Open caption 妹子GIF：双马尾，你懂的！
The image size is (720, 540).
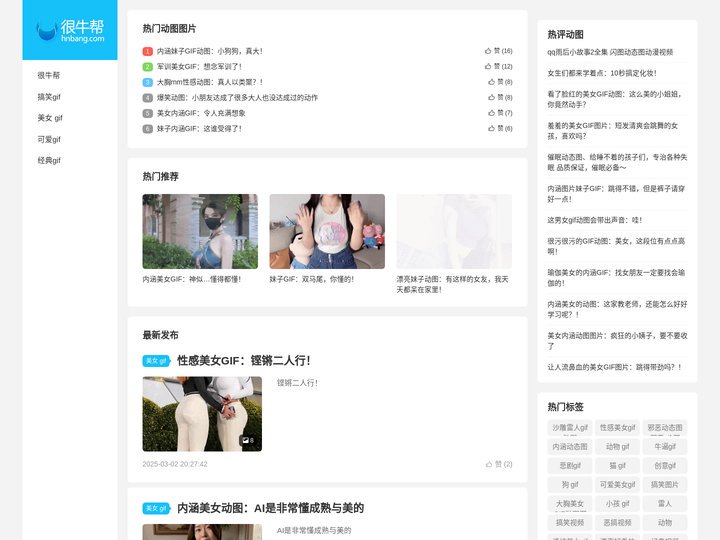[312, 279]
